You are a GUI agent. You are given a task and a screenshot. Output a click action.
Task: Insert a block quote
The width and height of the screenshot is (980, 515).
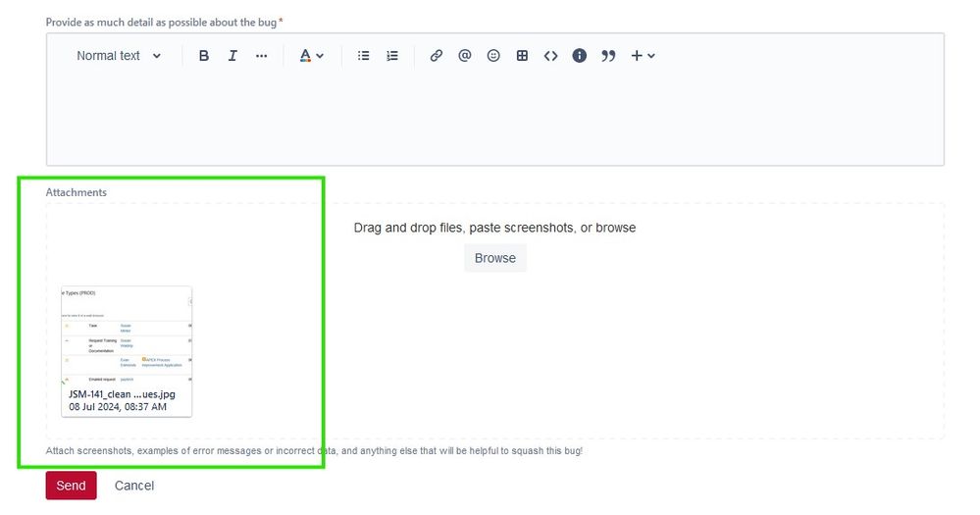click(x=608, y=56)
